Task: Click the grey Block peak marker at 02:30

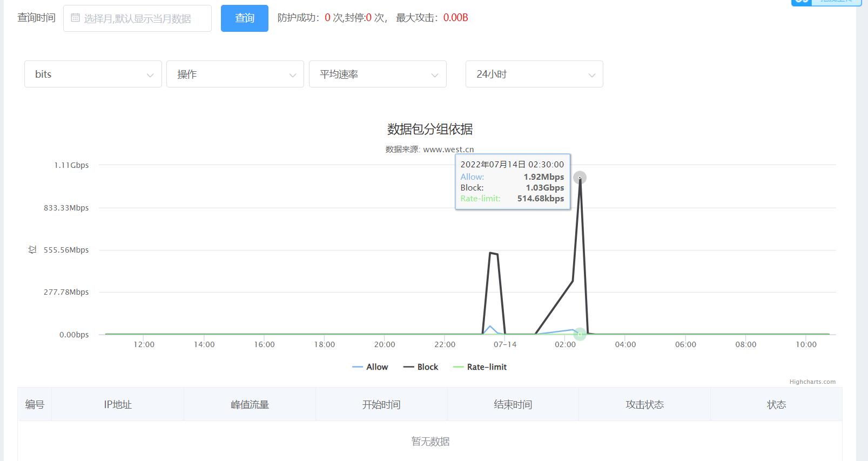Action: (x=580, y=178)
